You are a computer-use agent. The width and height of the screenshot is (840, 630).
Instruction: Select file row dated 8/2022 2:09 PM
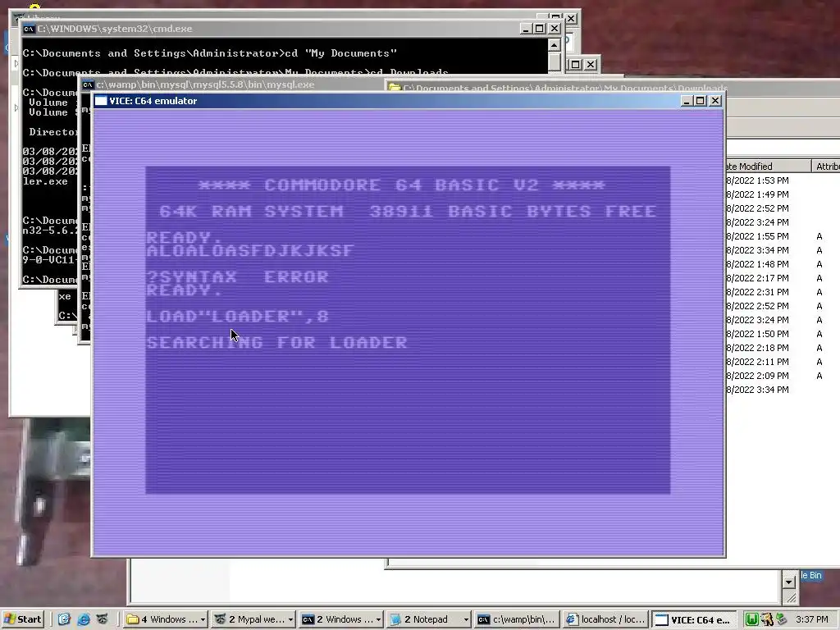click(757, 376)
